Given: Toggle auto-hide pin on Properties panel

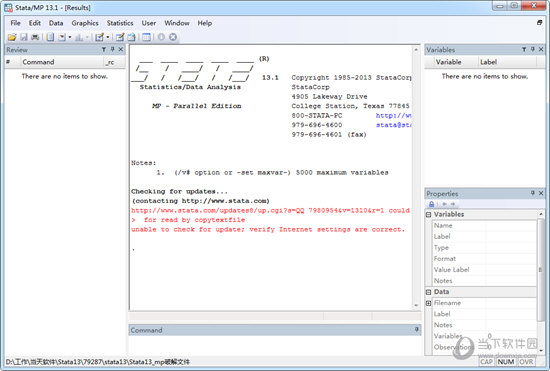Looking at the screenshot, I should click(532, 193).
